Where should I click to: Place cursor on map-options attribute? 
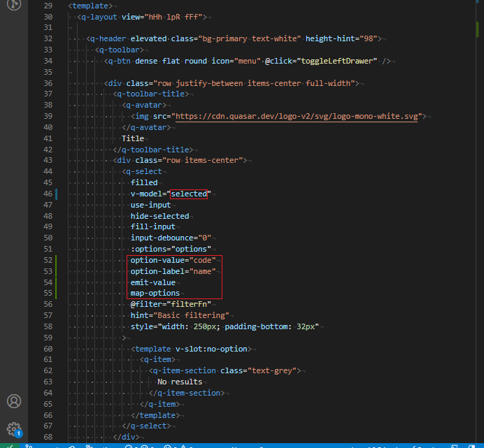coord(155,293)
